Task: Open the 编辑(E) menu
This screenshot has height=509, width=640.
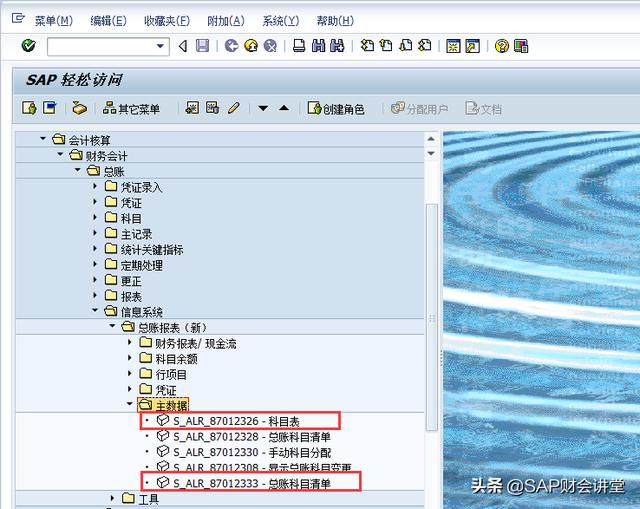Action: (x=109, y=20)
